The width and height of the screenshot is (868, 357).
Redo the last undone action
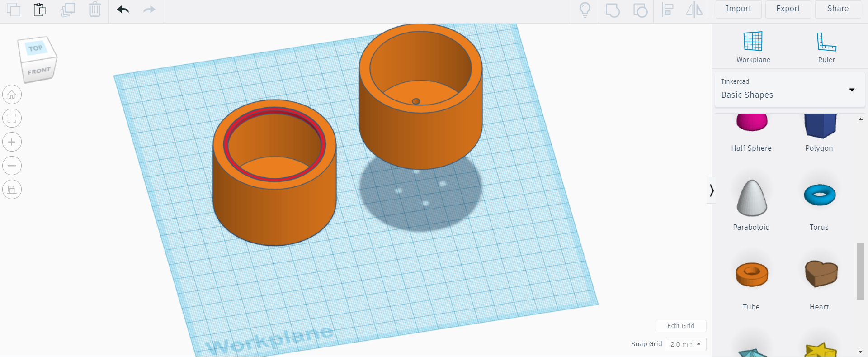click(149, 10)
